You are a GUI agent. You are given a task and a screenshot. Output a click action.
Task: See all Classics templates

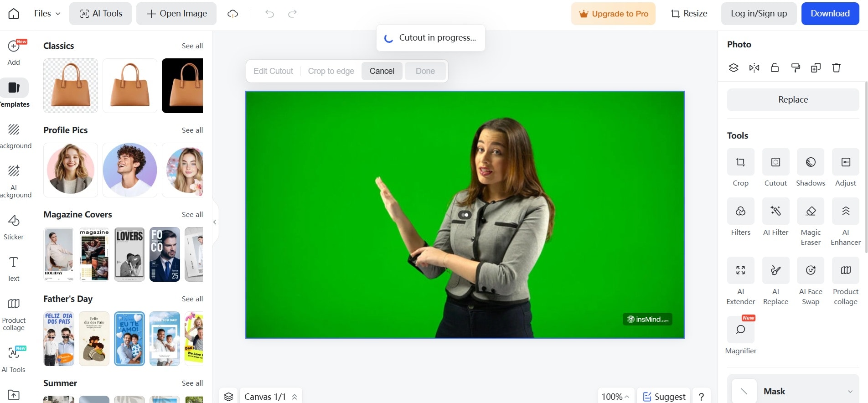[x=192, y=46]
